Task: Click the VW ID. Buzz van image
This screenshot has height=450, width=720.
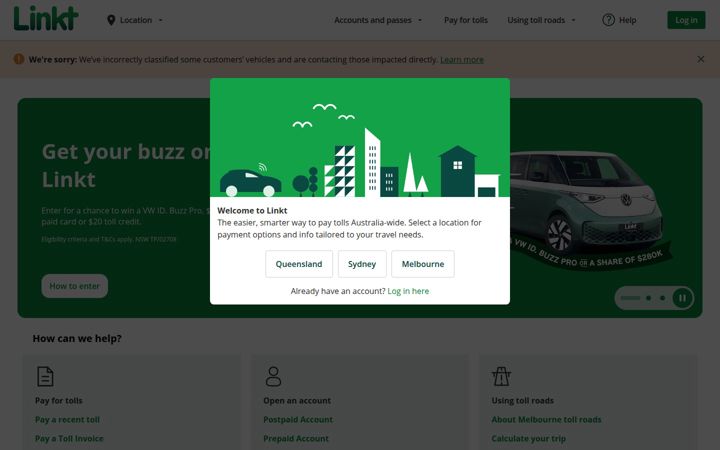Action: pyautogui.click(x=585, y=202)
